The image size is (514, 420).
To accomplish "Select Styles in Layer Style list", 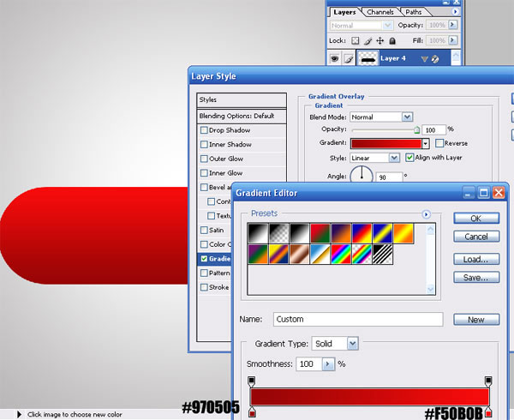I will [242, 100].
